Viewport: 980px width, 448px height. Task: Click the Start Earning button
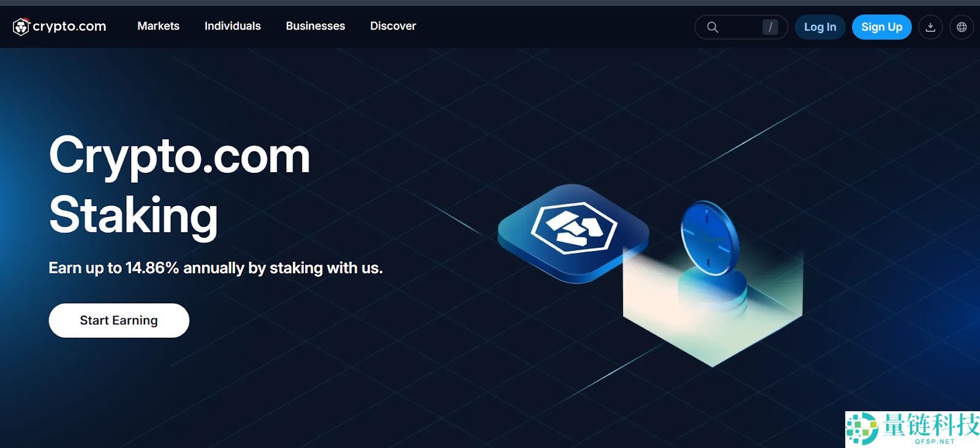119,321
